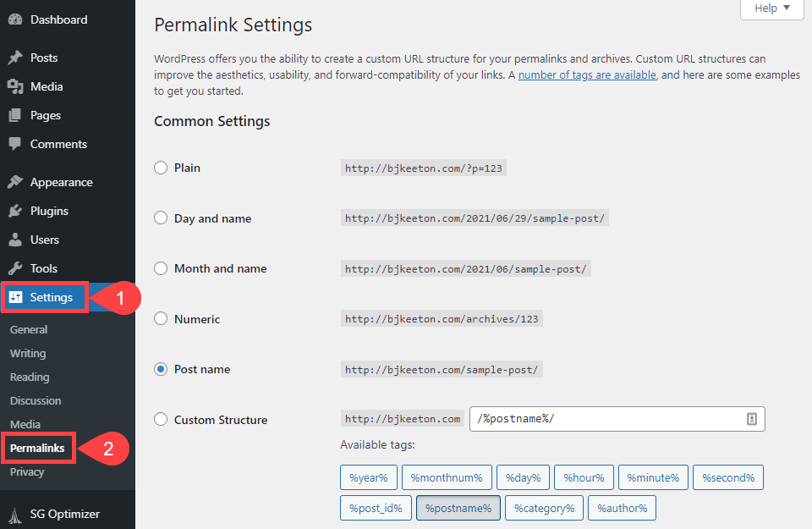Click the %category% tag button
This screenshot has height=529, width=812.
[544, 508]
